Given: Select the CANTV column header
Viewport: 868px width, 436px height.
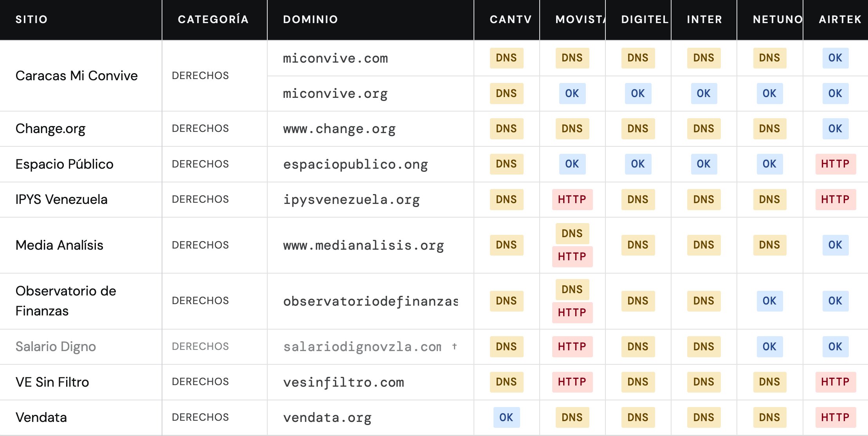Looking at the screenshot, I should [511, 20].
